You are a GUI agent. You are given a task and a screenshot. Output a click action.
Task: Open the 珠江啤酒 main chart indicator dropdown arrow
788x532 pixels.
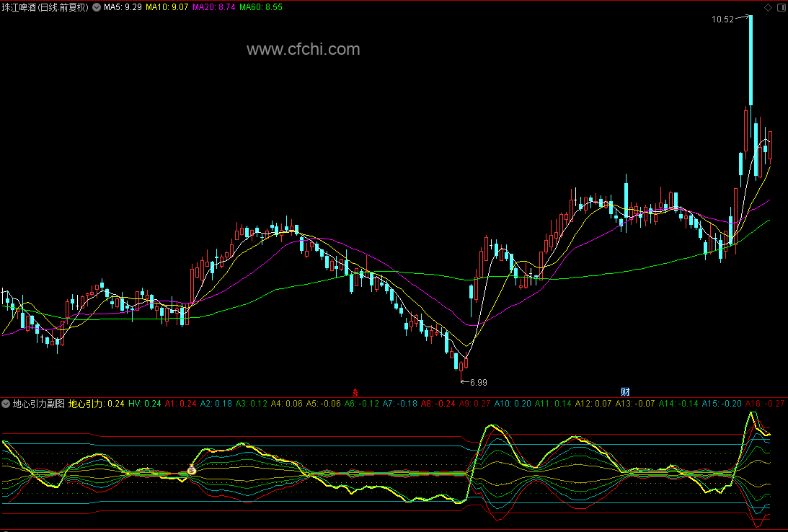pos(97,7)
